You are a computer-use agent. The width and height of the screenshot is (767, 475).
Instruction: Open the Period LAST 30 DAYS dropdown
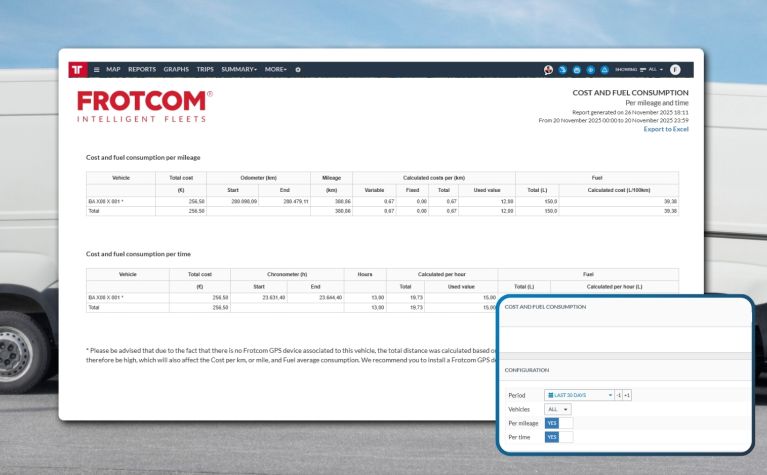579,395
